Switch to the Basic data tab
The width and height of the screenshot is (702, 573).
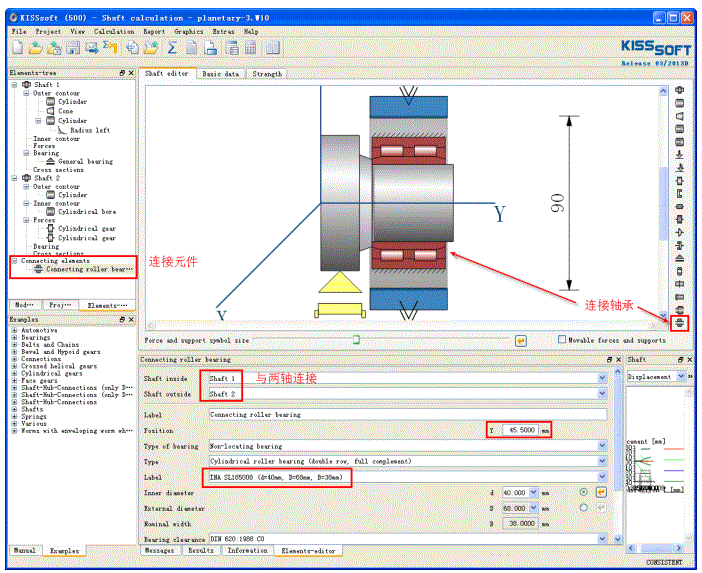[221, 74]
